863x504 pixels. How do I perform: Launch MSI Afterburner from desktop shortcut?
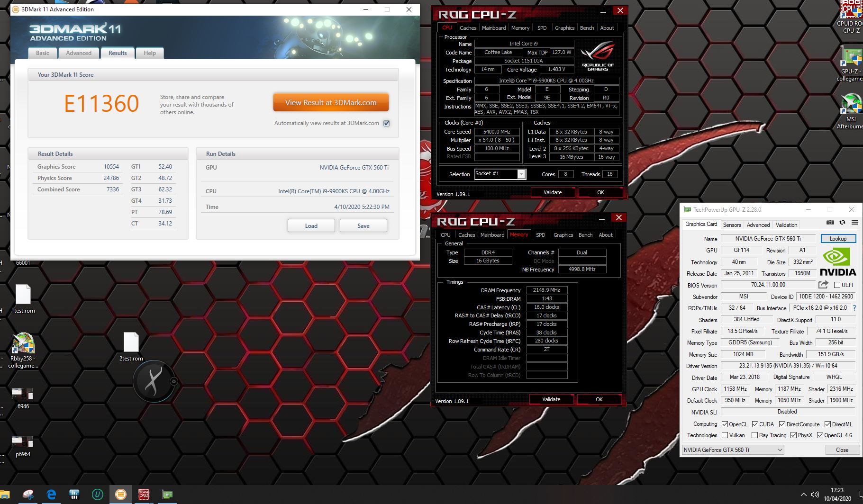851,112
